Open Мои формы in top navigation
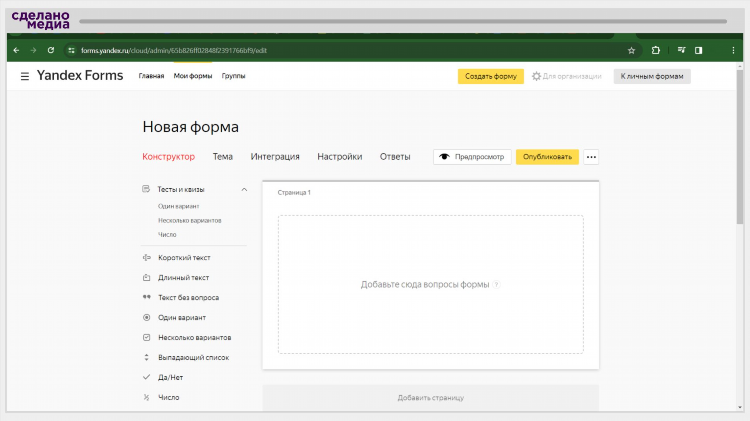 (193, 76)
